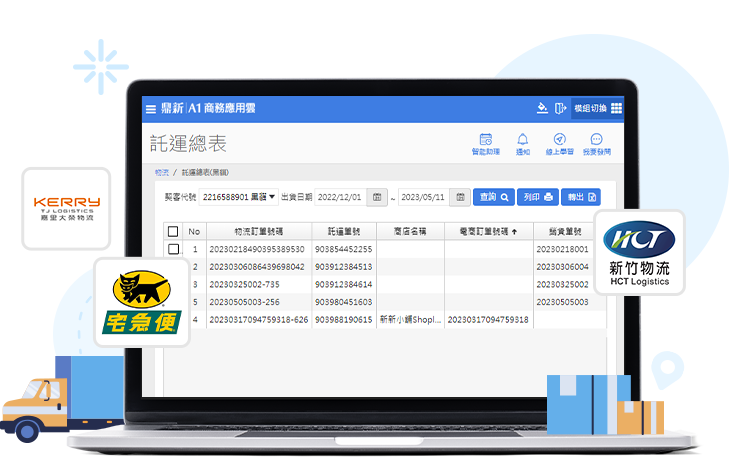The height and width of the screenshot is (457, 729).
Task: Open the 我要發問 chat bubble icon
Action: pyautogui.click(x=597, y=144)
